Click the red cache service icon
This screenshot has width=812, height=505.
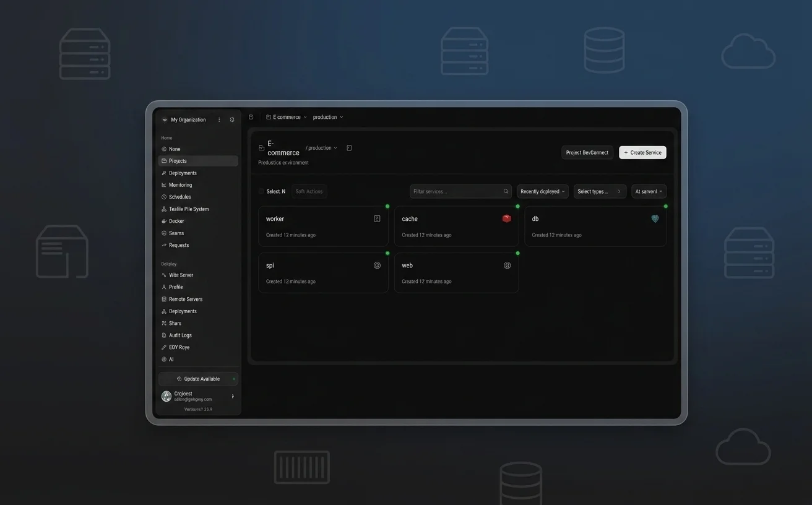click(x=507, y=218)
